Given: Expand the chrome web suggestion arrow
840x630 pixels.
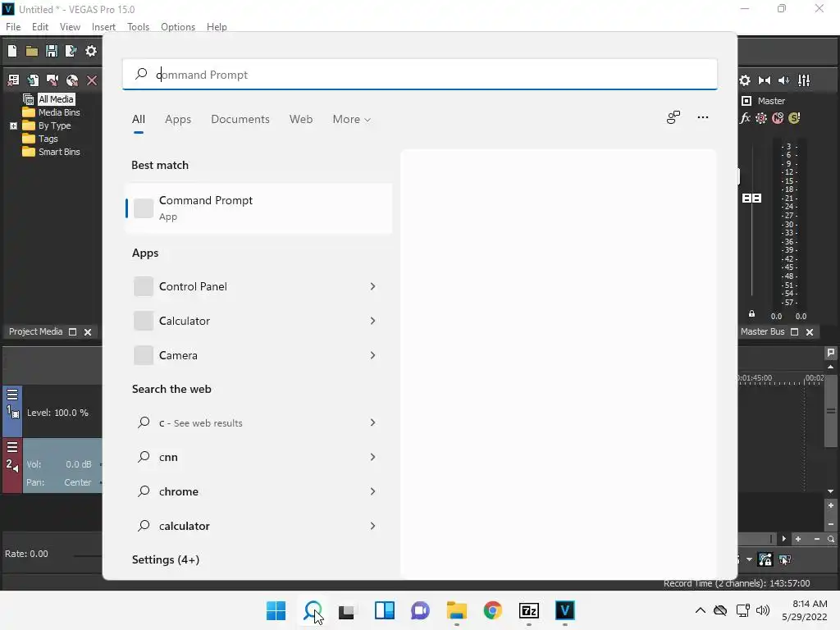Looking at the screenshot, I should point(372,491).
